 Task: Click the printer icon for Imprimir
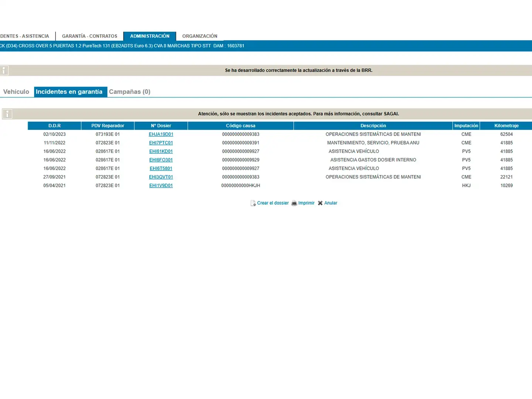294,203
